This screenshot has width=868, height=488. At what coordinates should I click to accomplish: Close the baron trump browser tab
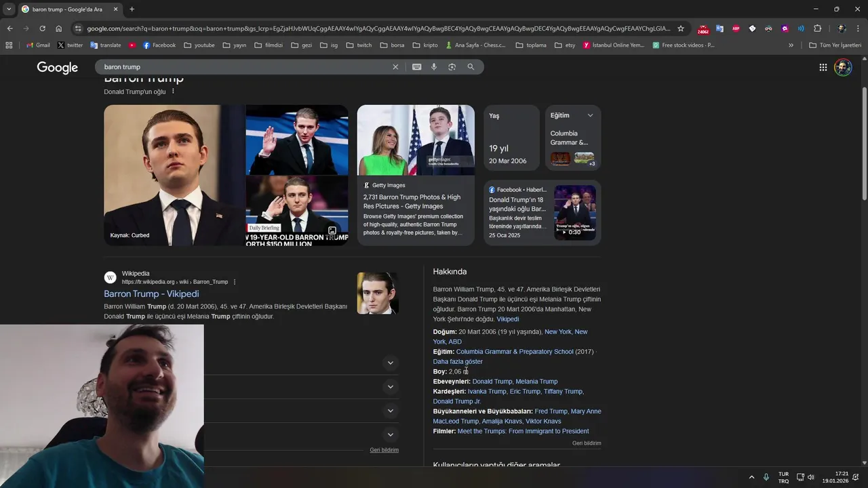pyautogui.click(x=115, y=9)
